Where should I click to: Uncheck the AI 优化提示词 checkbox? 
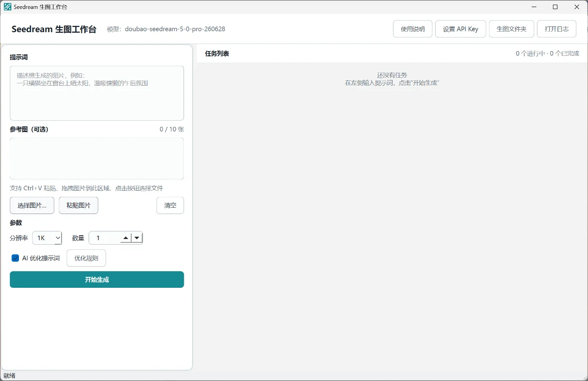[15, 258]
